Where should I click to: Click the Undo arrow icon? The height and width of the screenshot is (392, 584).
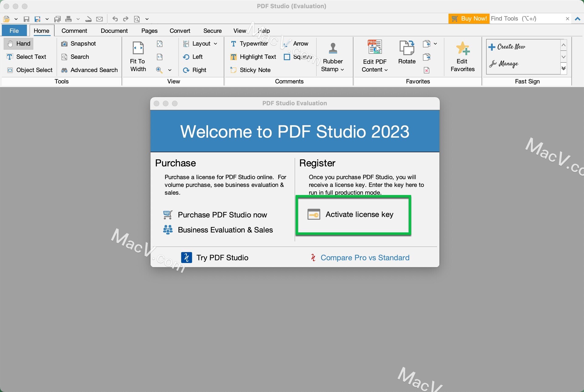pos(115,19)
